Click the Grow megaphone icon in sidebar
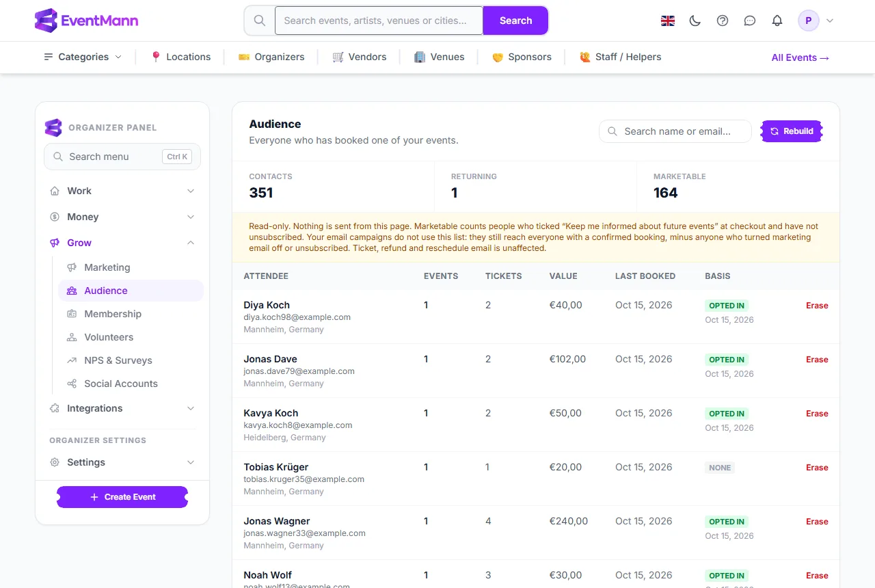Viewport: 875px width, 588px height. click(55, 243)
